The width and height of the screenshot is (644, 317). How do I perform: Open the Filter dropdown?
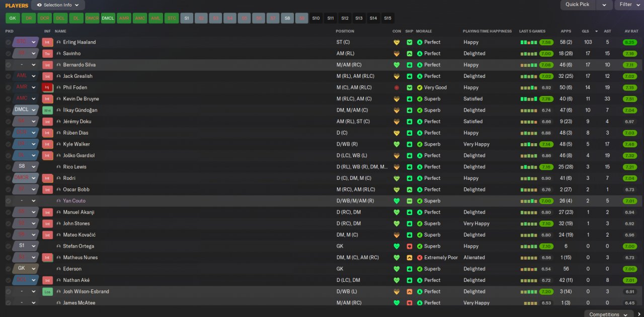tap(629, 5)
